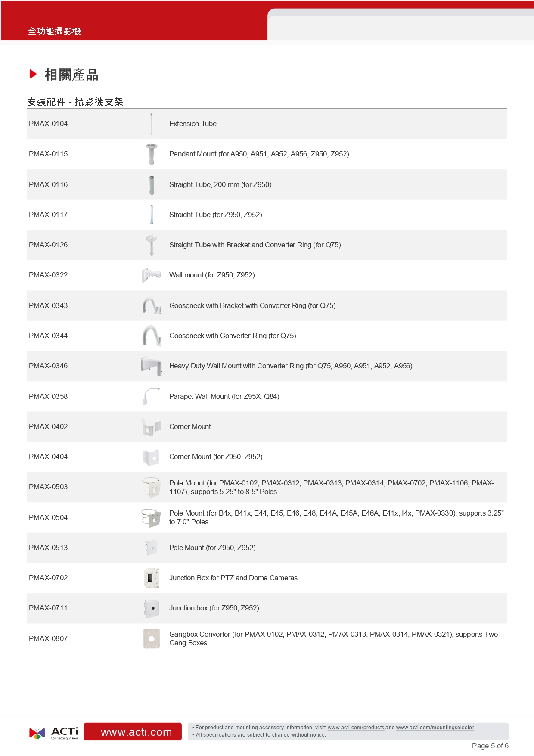
Task: Select the Heavy Duty Wall Mount picture
Action: point(152,366)
